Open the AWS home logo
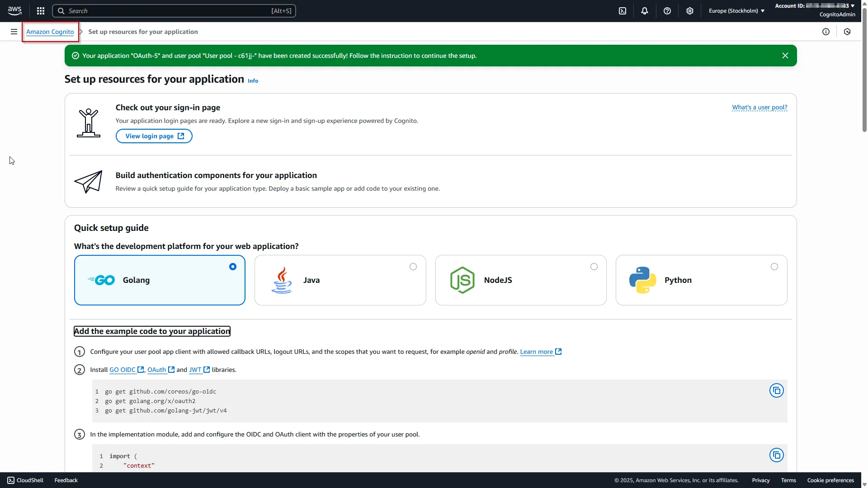 pos(14,11)
